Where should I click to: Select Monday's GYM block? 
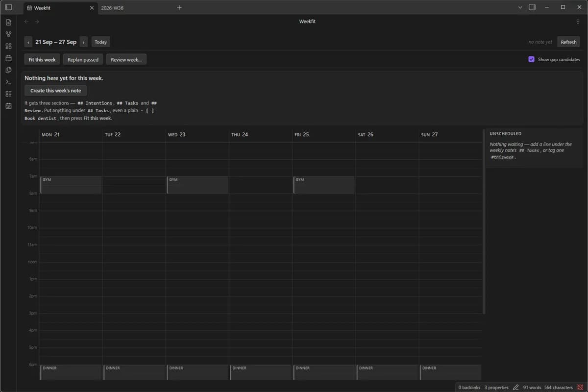pyautogui.click(x=71, y=185)
